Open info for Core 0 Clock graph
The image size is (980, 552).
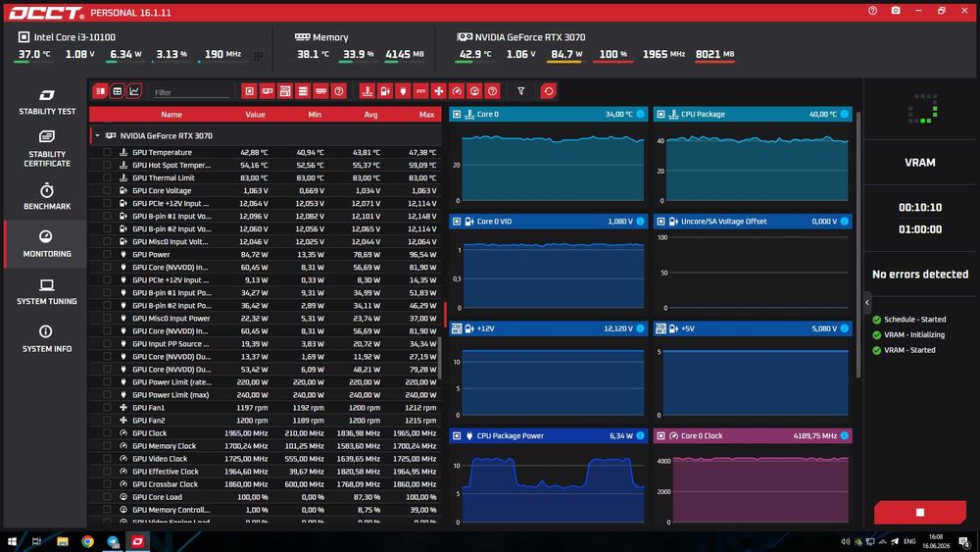(x=845, y=435)
